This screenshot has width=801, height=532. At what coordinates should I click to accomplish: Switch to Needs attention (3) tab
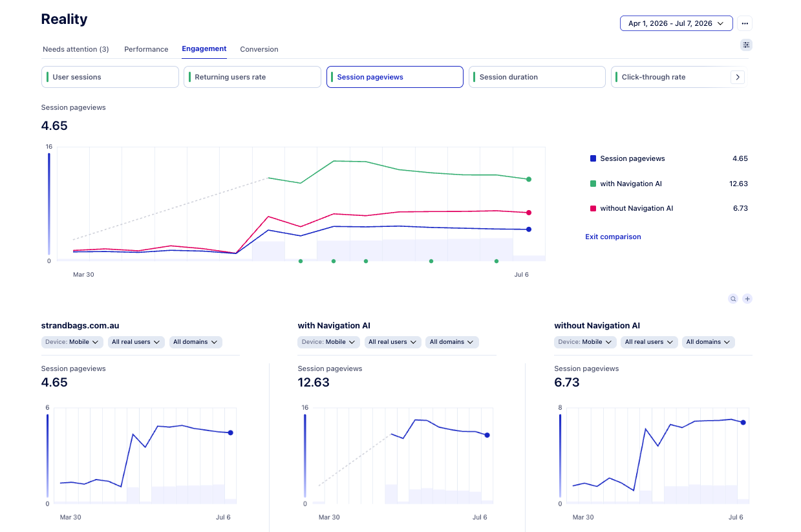(76, 49)
